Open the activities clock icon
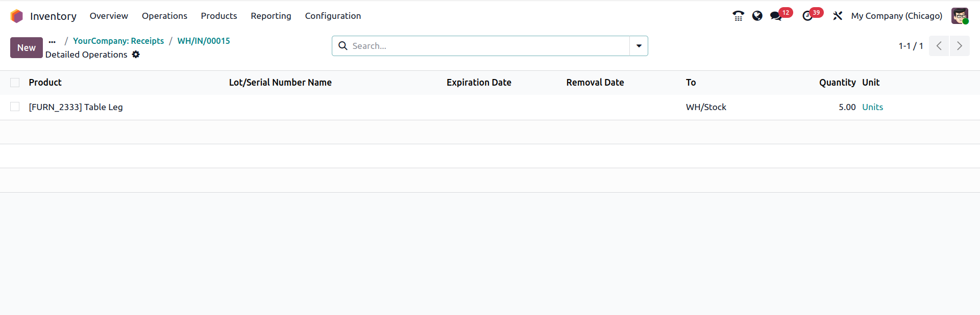Image resolution: width=980 pixels, height=315 pixels. pyautogui.click(x=807, y=16)
